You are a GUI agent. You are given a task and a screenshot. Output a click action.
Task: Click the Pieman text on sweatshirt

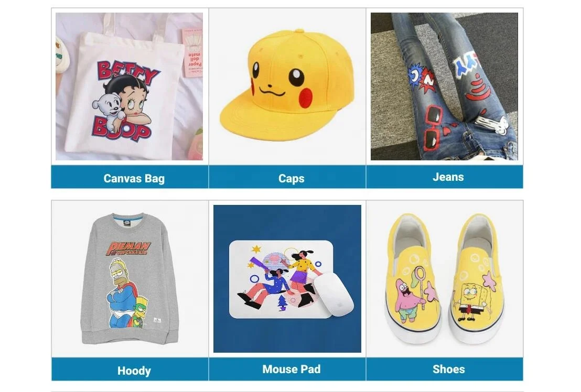pyautogui.click(x=128, y=248)
